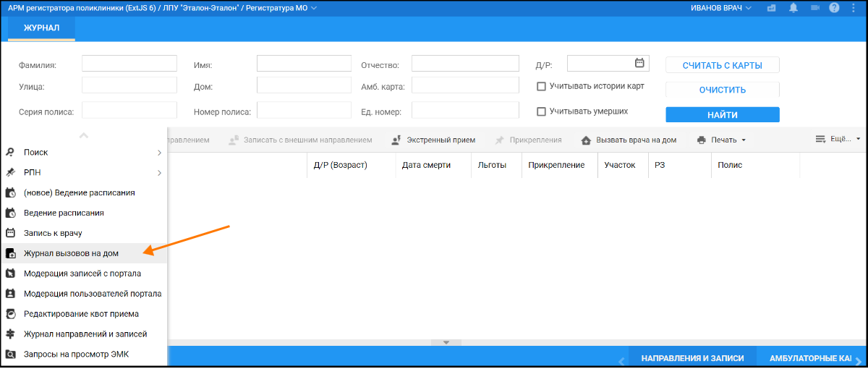Click the three-dot menu icon in header

coord(854,8)
